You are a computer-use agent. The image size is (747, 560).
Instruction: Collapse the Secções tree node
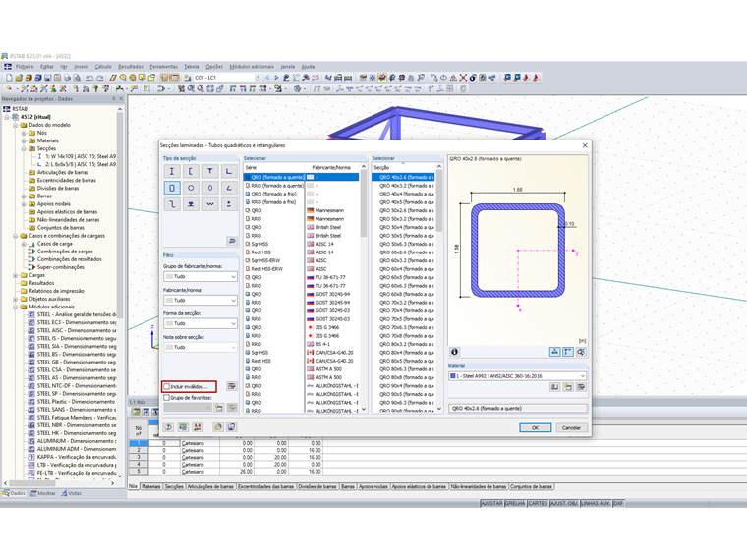(24, 148)
